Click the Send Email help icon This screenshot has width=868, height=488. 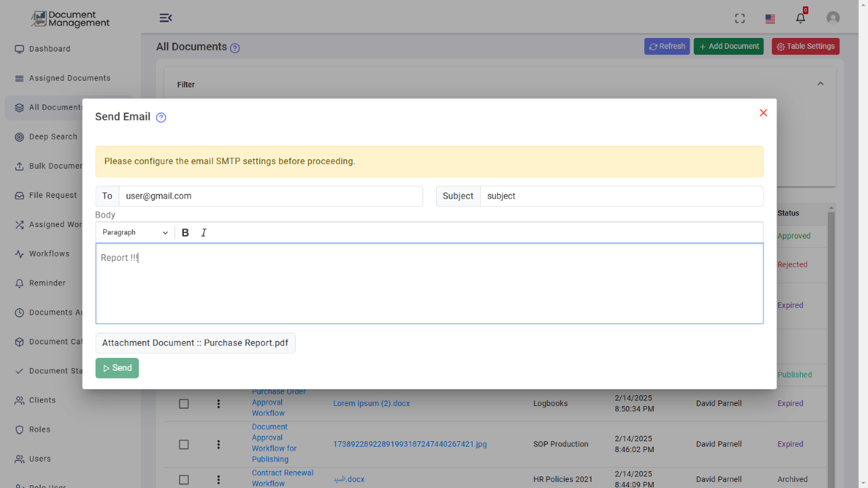pos(161,117)
